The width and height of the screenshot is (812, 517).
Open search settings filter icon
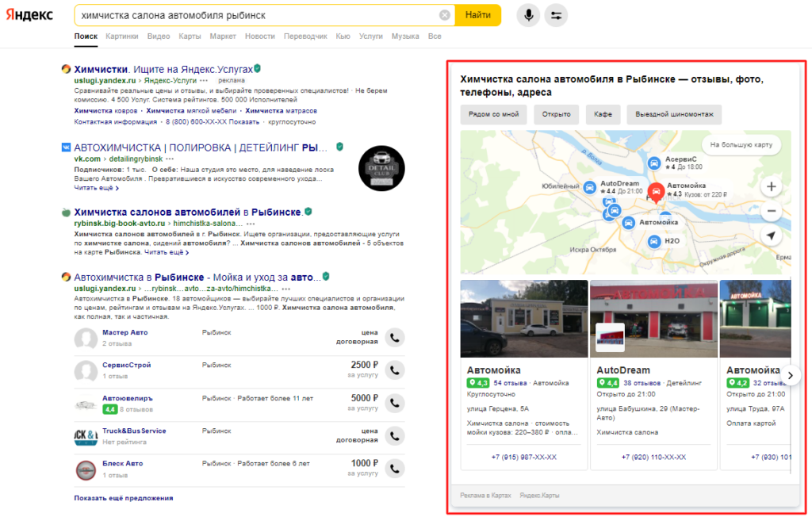click(556, 15)
